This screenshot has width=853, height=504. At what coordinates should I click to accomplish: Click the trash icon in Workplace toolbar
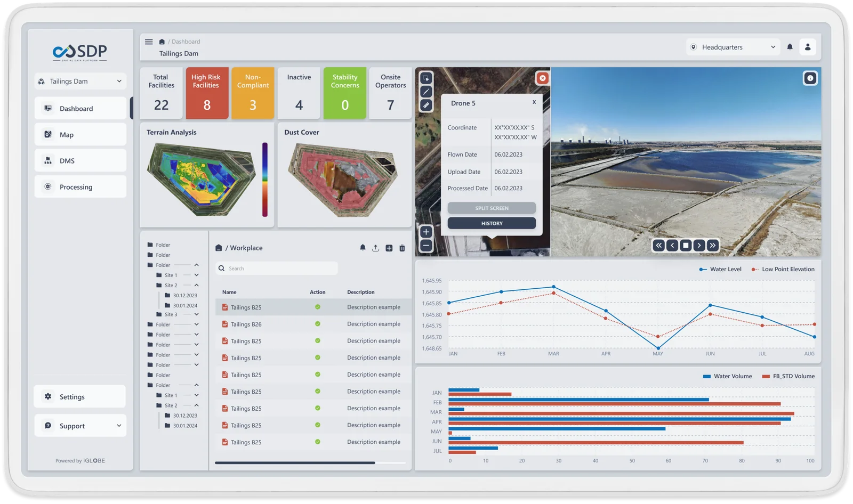pyautogui.click(x=402, y=248)
